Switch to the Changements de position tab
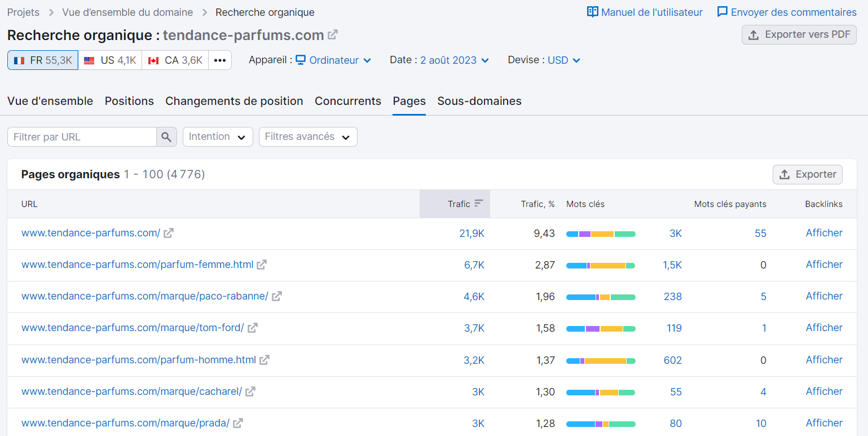The image size is (868, 436). tap(234, 101)
